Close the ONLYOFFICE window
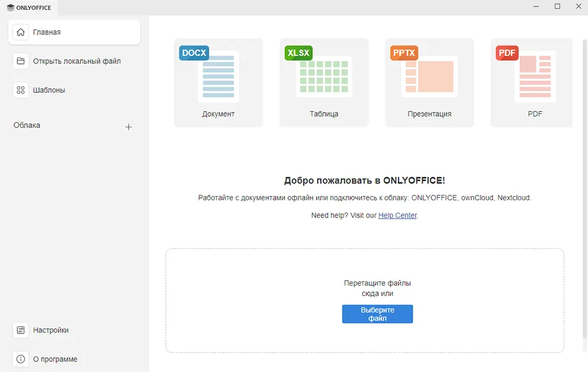 click(x=579, y=7)
